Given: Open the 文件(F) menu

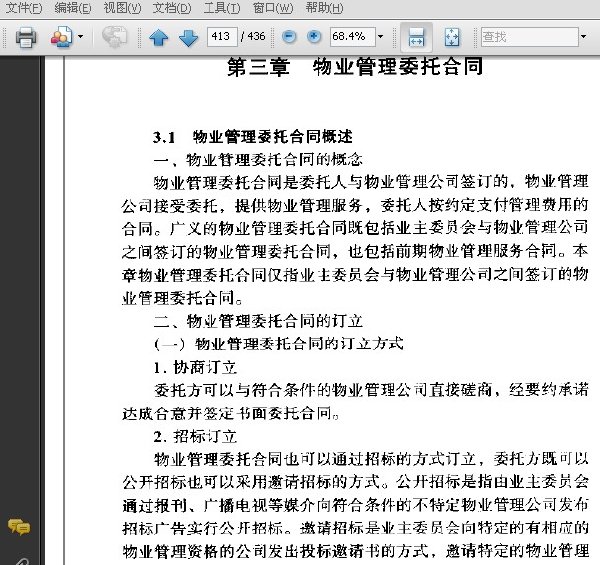Looking at the screenshot, I should [23, 8].
